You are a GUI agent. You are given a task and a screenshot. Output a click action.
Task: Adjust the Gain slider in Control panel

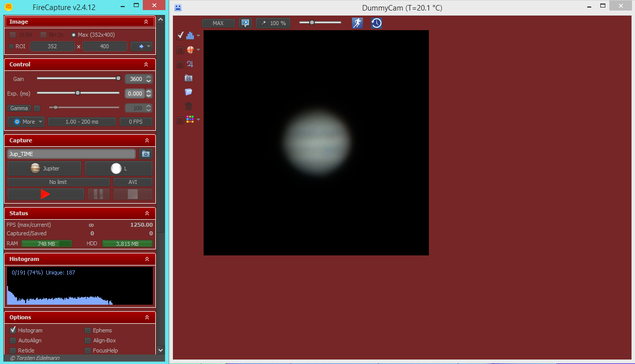pyautogui.click(x=118, y=78)
